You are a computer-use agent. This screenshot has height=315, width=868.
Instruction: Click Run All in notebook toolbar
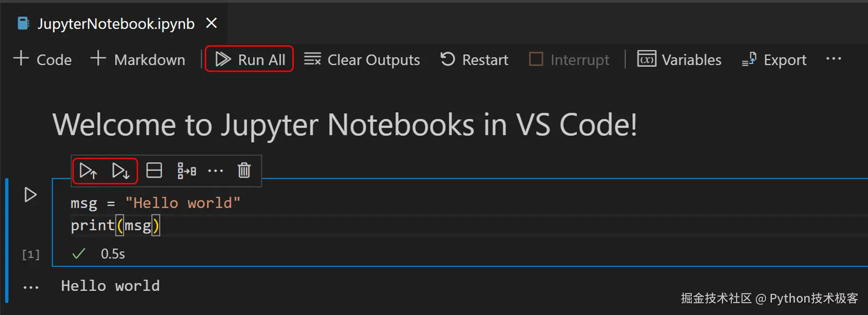(249, 60)
